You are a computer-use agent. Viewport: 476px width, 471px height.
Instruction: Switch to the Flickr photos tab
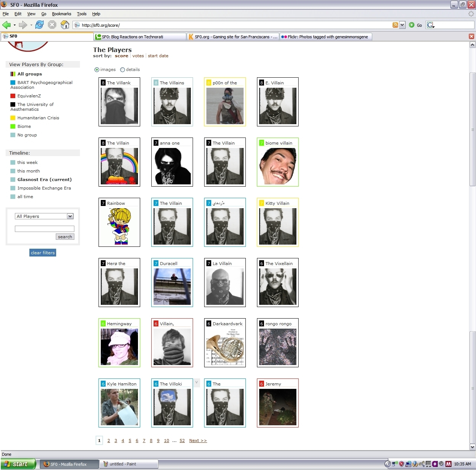click(x=325, y=37)
